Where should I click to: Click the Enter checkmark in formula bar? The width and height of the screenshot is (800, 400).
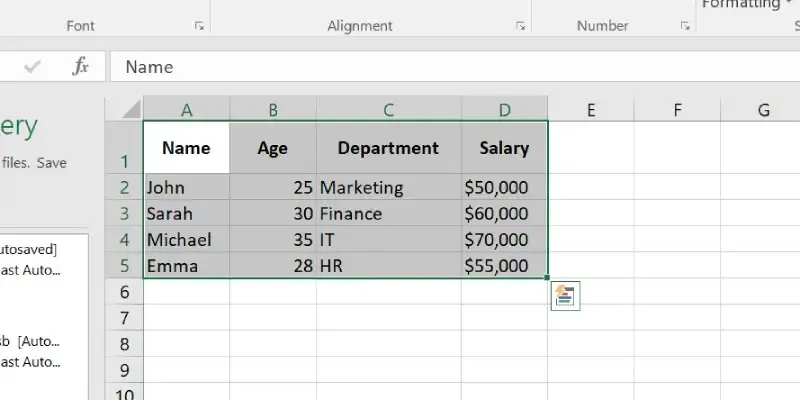[x=33, y=67]
